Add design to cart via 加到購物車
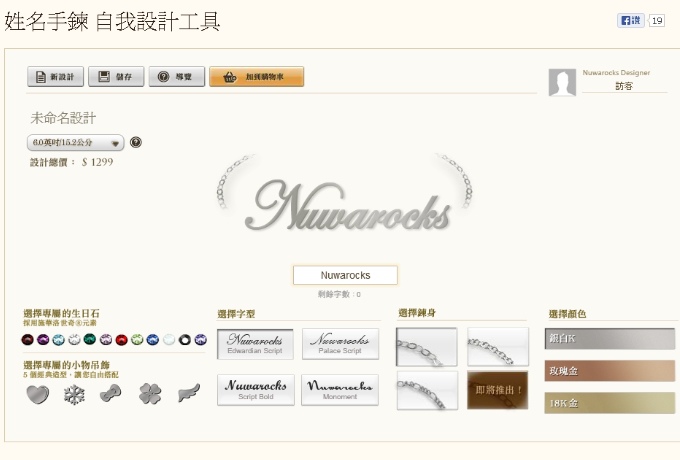This screenshot has width=680, height=460. [256, 77]
